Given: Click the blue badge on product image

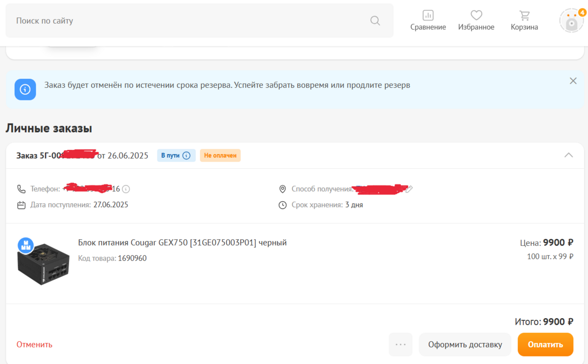Looking at the screenshot, I should (x=25, y=245).
